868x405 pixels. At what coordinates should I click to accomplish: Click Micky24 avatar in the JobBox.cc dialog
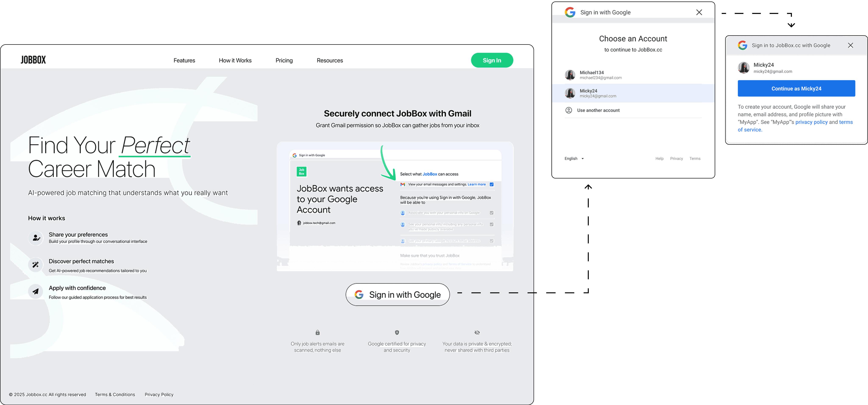coord(744,68)
